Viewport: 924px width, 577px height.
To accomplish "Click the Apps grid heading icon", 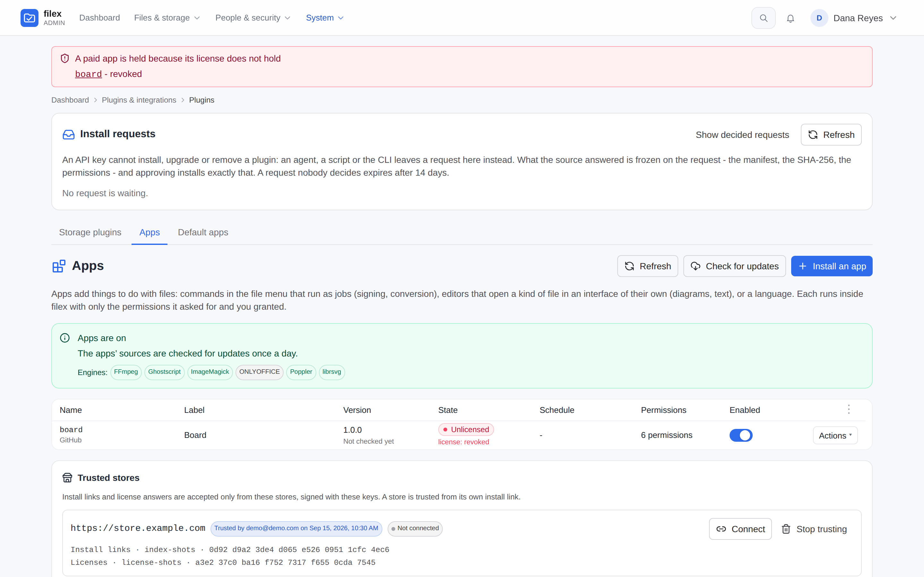I will point(59,266).
